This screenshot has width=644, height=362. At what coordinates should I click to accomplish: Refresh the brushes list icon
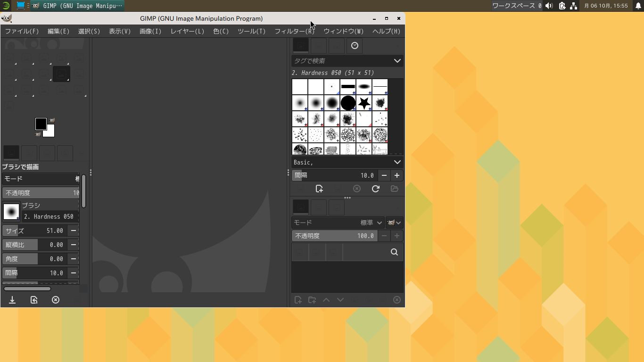[376, 189]
